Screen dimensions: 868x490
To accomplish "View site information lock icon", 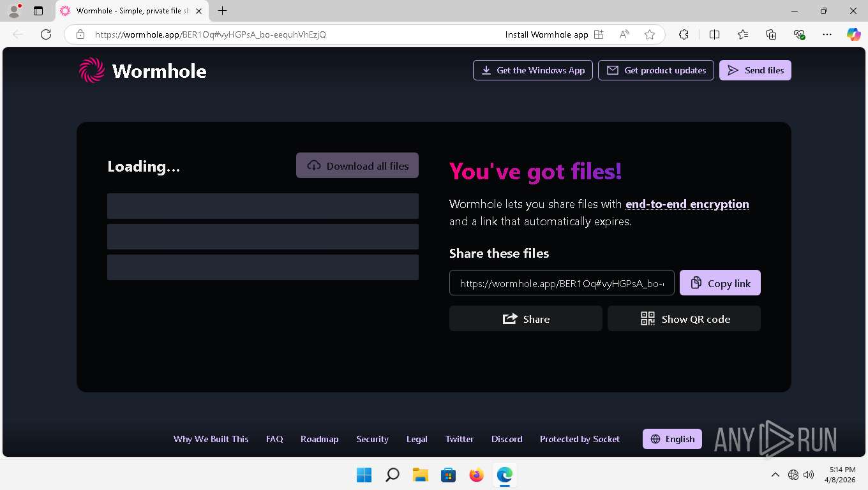I will point(80,34).
